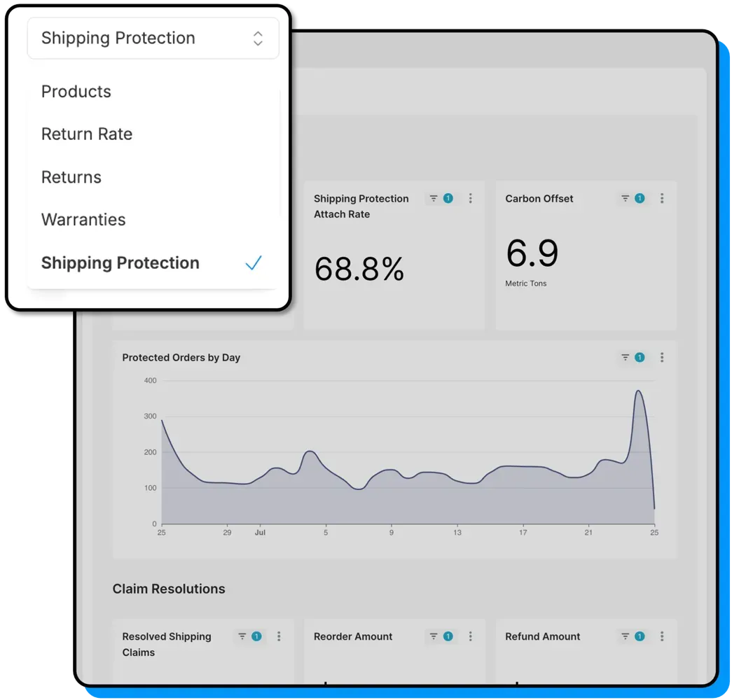Open Carbon Offset card options menu
The height and width of the screenshot is (700, 732).
[662, 199]
